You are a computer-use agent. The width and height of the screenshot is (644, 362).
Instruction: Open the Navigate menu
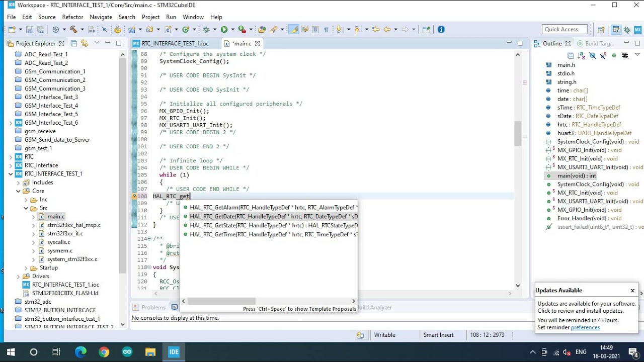(x=101, y=17)
